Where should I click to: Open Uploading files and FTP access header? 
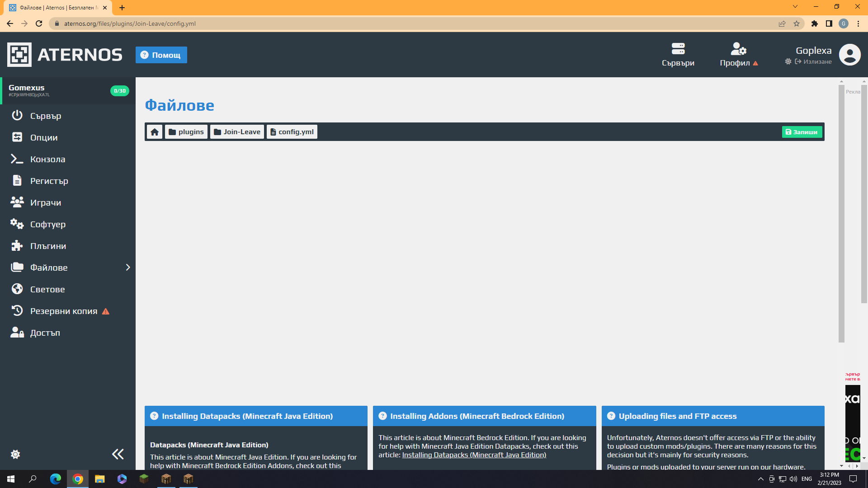(713, 416)
